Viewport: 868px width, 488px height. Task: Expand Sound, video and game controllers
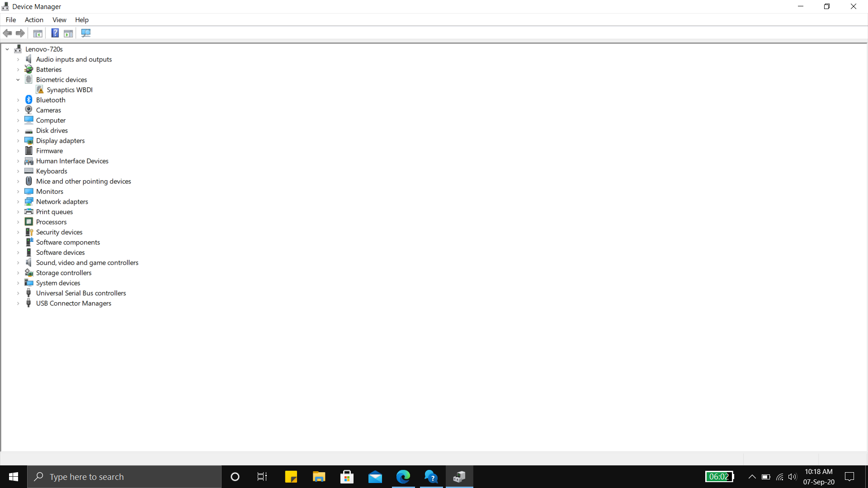pos(18,263)
